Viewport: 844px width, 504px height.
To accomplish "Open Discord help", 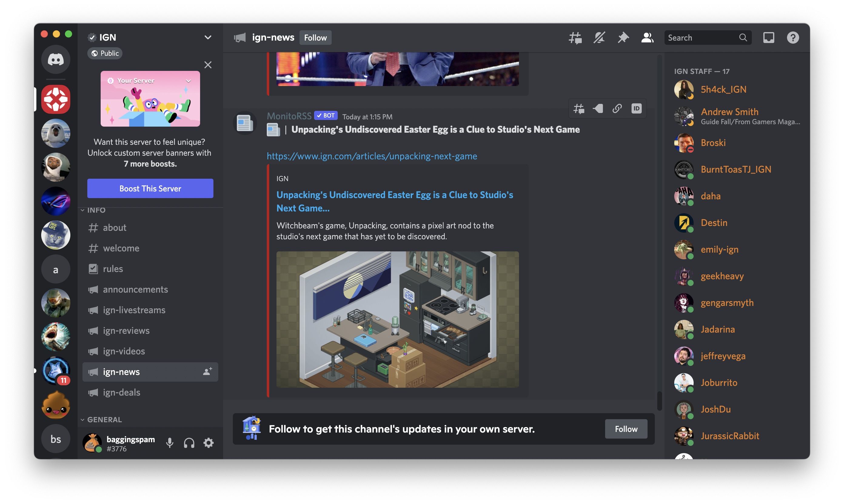I will click(793, 38).
